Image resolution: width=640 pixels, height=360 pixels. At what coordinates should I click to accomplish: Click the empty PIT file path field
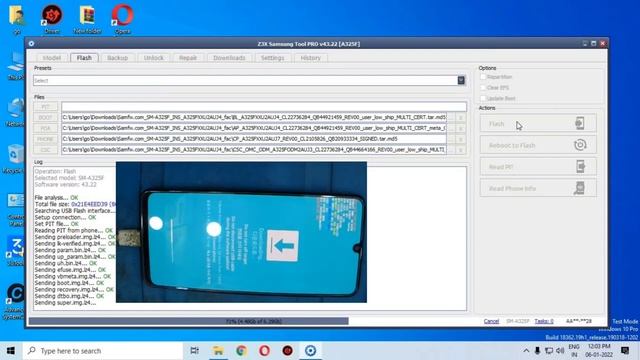pos(264,107)
